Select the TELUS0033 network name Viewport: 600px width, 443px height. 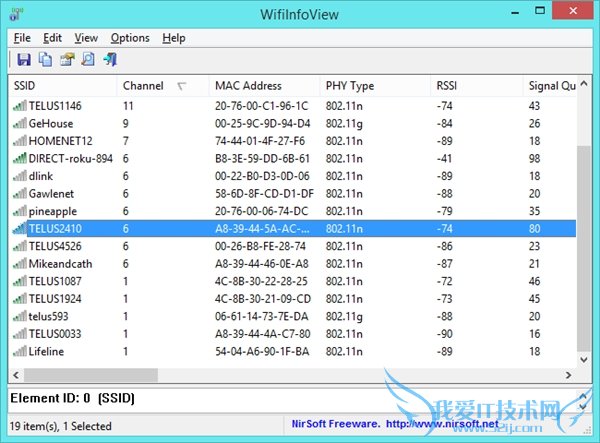55,334
